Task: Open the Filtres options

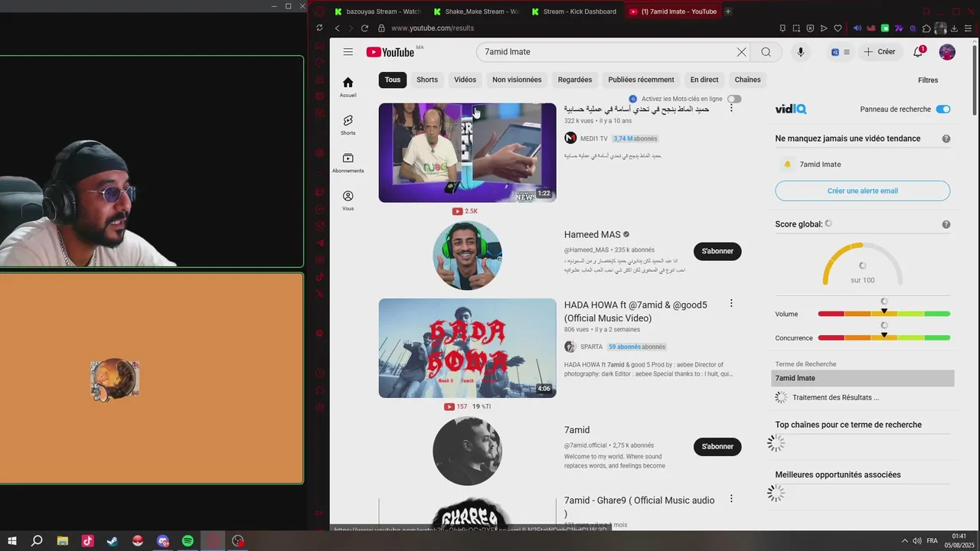Action: tap(928, 80)
